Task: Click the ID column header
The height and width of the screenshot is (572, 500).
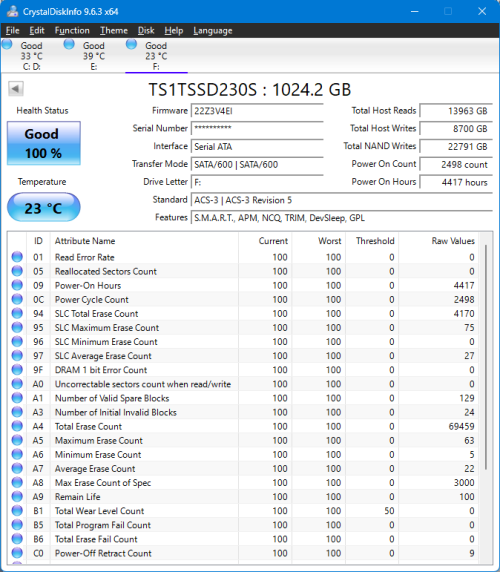Action: [38, 241]
